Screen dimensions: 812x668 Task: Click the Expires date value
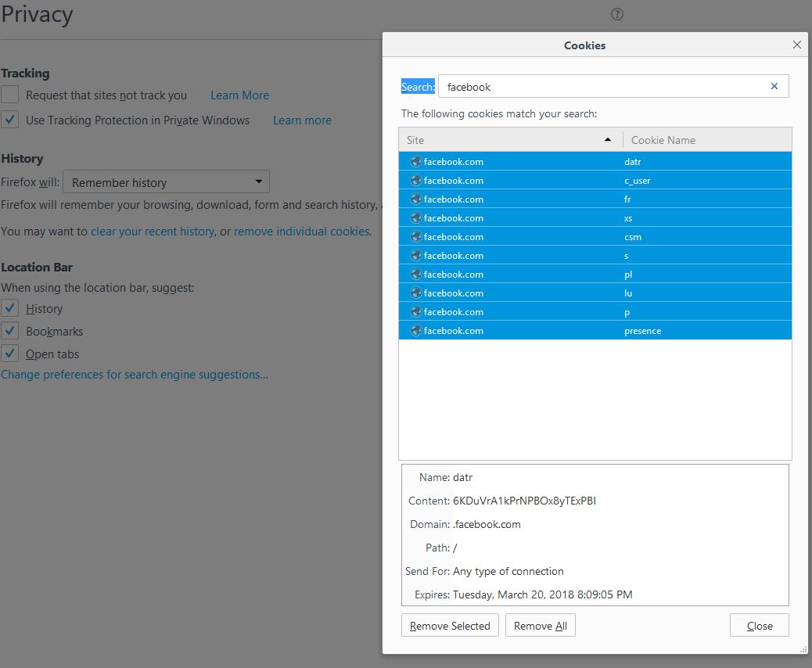(543, 594)
